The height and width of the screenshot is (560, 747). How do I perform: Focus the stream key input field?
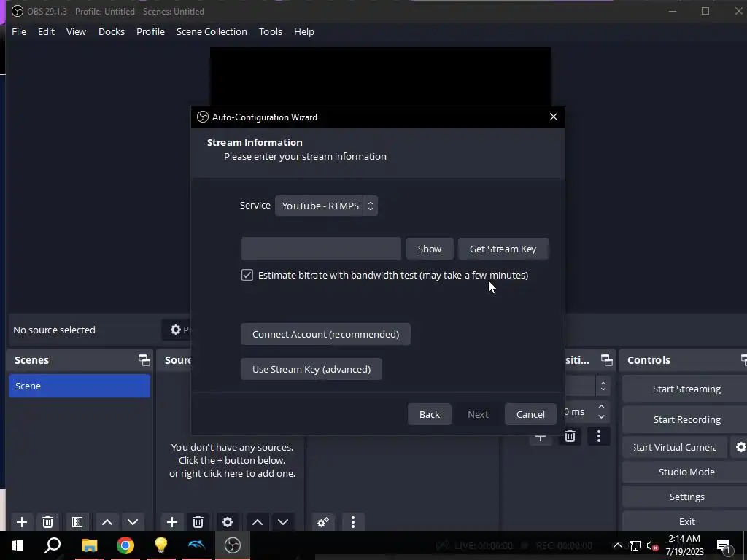pos(321,249)
